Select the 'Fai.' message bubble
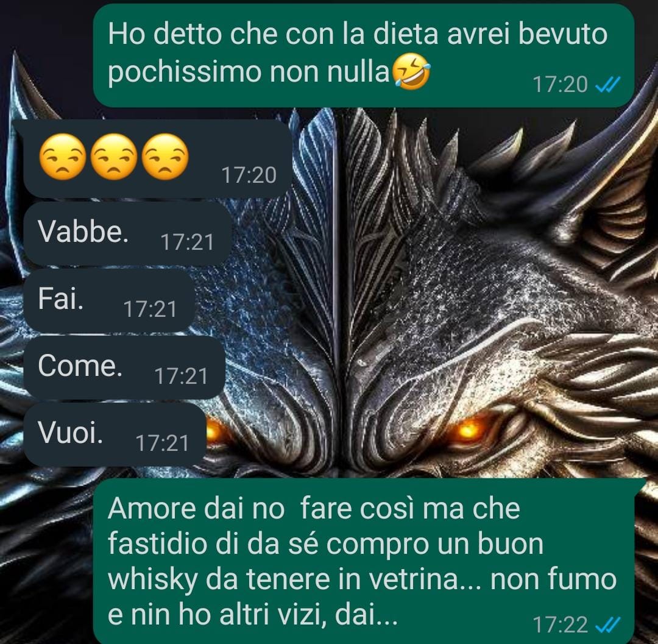 click(x=109, y=300)
